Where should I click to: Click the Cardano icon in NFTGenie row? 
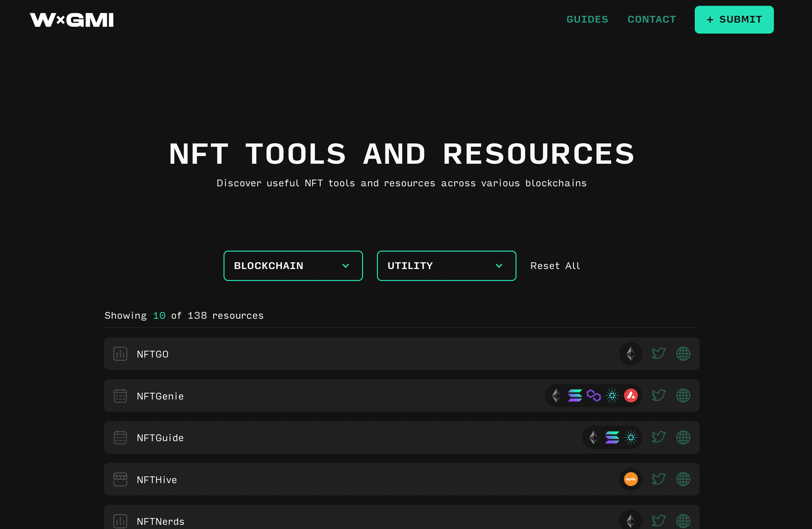click(612, 396)
